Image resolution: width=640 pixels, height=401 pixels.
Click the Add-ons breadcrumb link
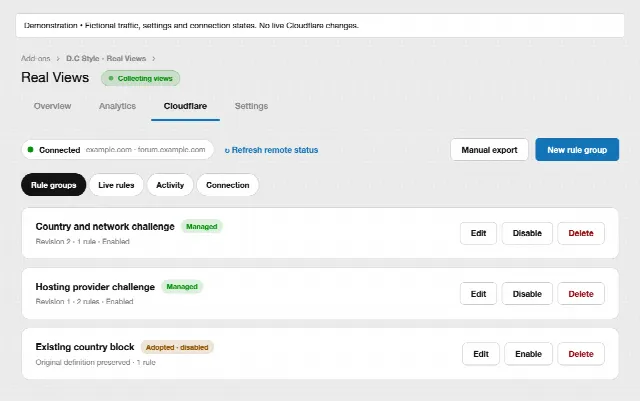point(36,58)
